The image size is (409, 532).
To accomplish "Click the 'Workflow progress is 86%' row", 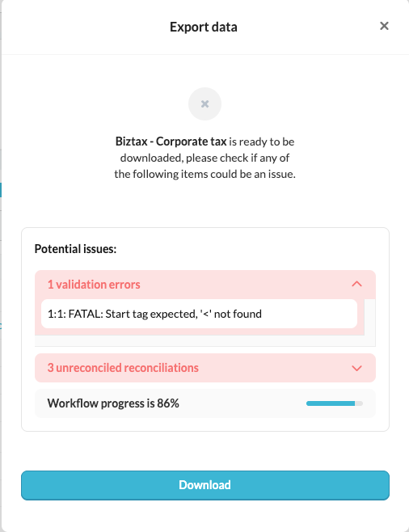I will click(205, 403).
